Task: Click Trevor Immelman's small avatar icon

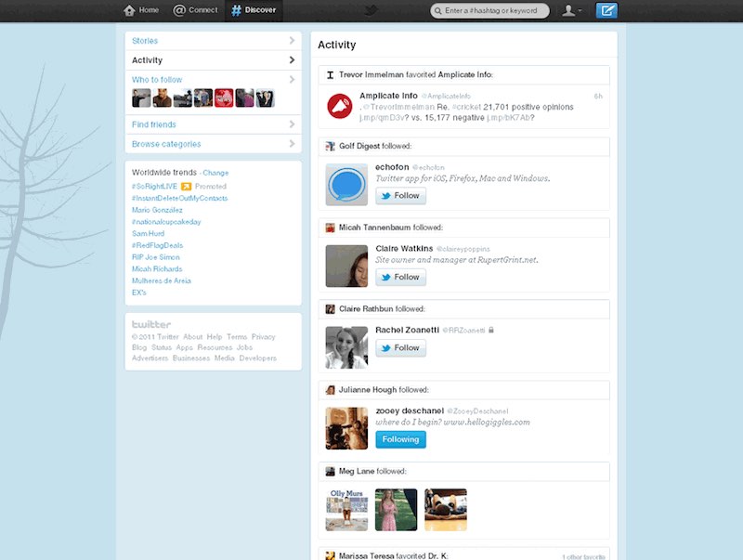Action: click(x=331, y=75)
